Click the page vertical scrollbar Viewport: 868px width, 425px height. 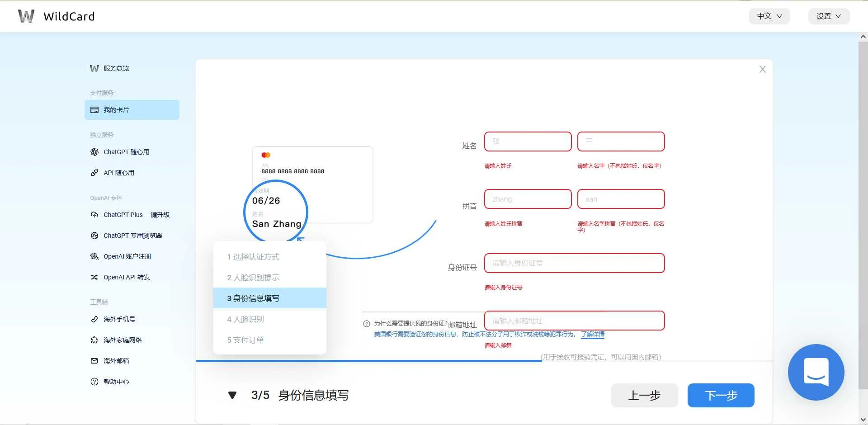[863, 215]
